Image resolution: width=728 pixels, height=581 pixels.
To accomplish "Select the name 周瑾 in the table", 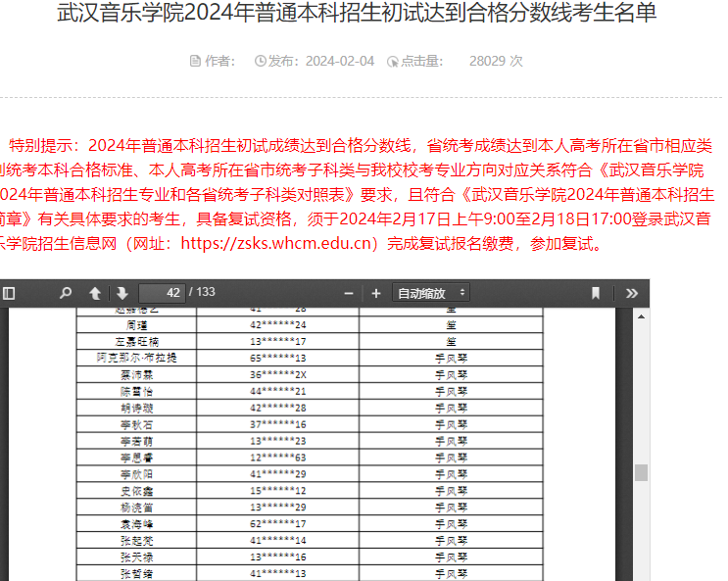I will pos(136,324).
